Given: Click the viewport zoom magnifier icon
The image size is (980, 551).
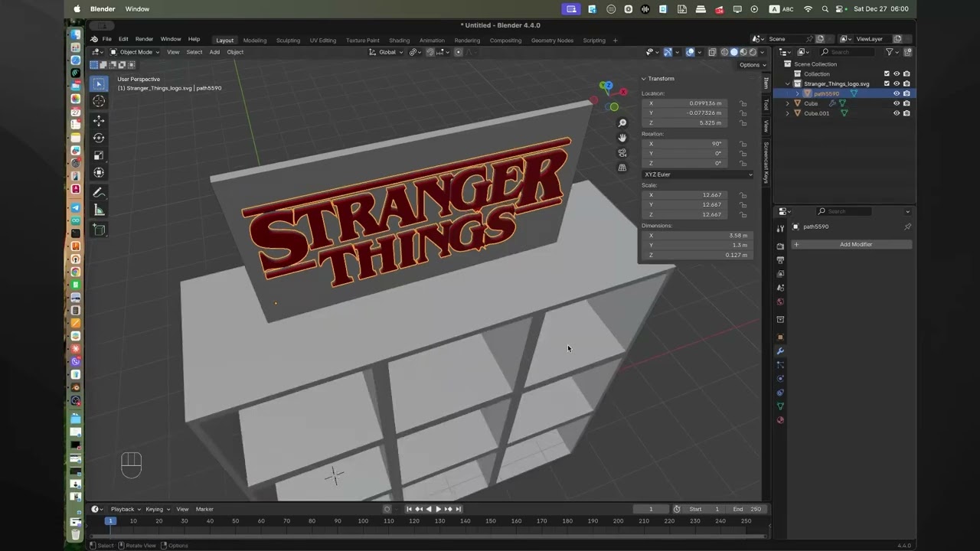Looking at the screenshot, I should click(622, 123).
